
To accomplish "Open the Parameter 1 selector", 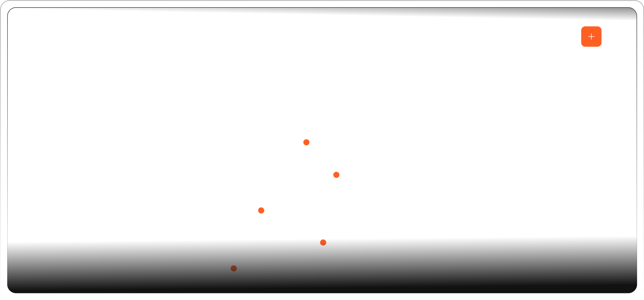I will click(x=530, y=137).
